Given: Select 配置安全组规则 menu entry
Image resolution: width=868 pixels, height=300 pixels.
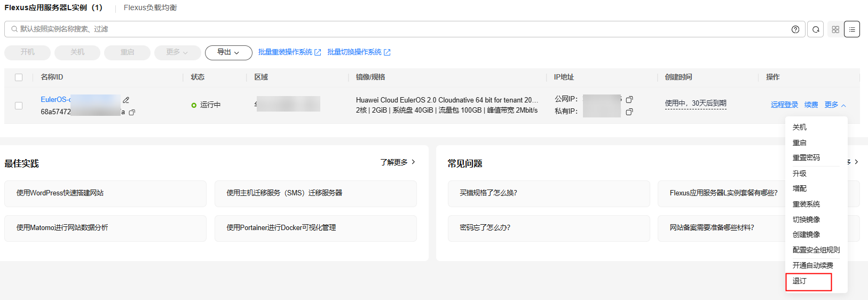Looking at the screenshot, I should click(816, 250).
